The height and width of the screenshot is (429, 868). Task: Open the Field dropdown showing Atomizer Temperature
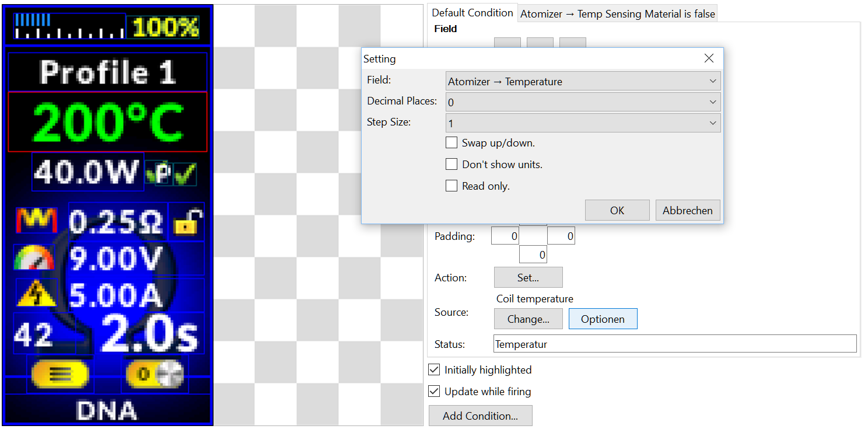coord(583,81)
